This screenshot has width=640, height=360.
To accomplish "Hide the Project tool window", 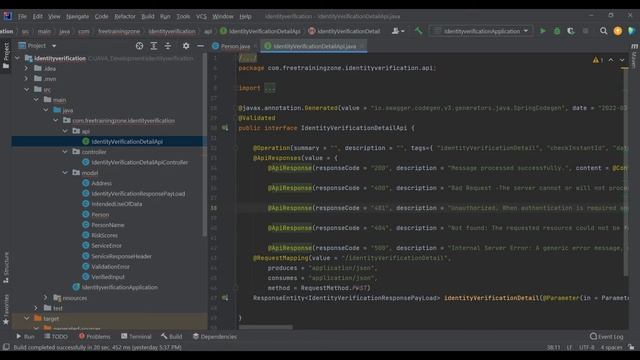I will pos(200,46).
